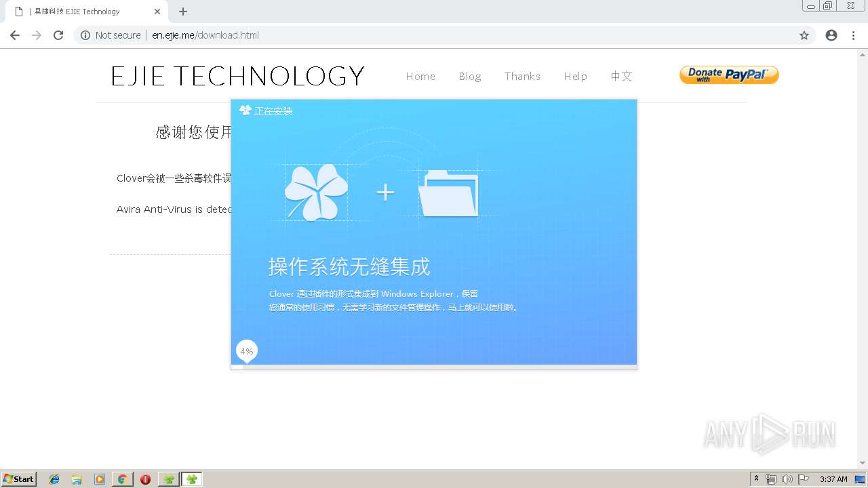Image resolution: width=868 pixels, height=488 pixels.
Task: Reload the current page
Action: [58, 35]
